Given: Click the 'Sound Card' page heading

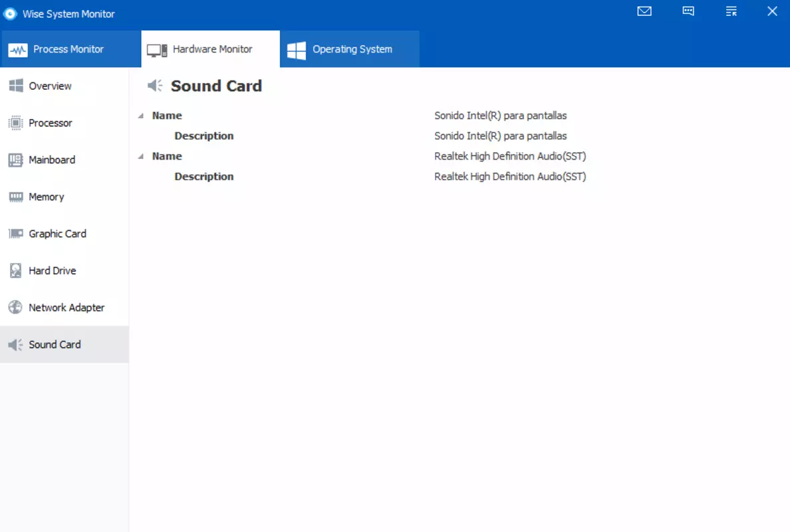Looking at the screenshot, I should [x=216, y=86].
